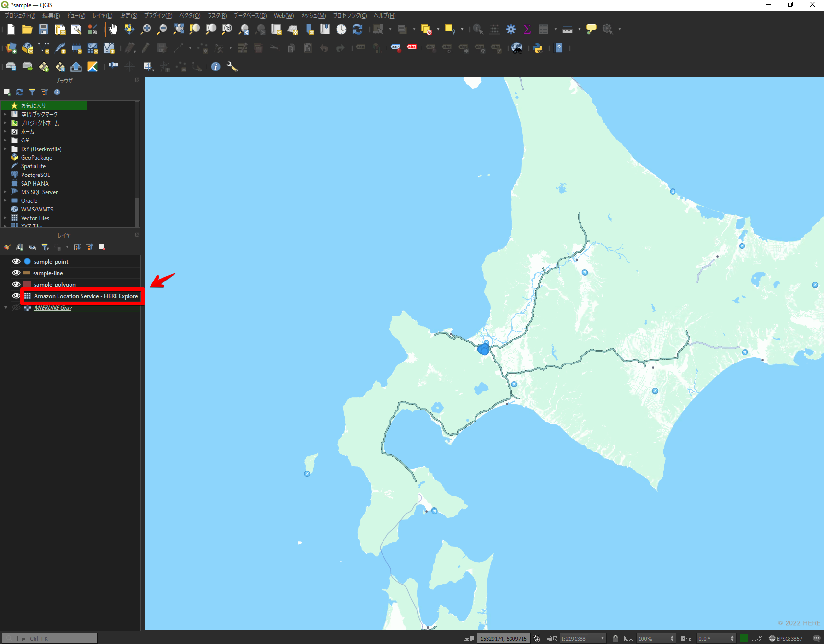Open the processing toolbox gear icon
The width and height of the screenshot is (824, 644).
point(511,29)
